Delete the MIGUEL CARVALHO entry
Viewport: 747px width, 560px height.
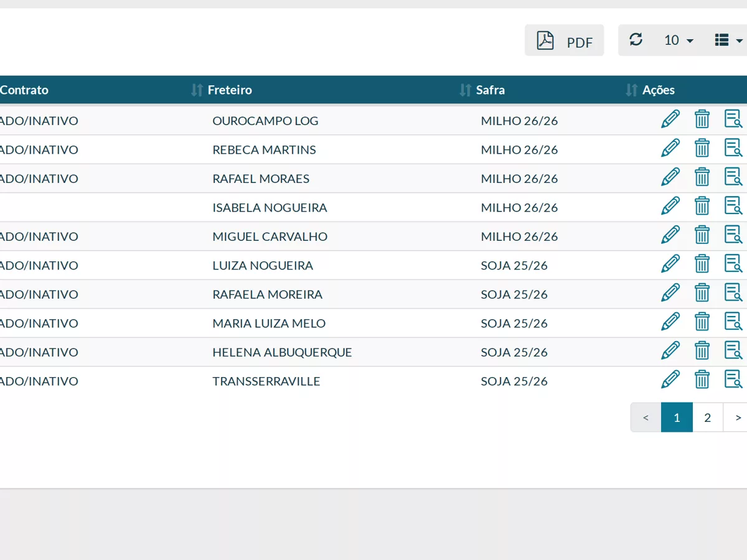702,235
